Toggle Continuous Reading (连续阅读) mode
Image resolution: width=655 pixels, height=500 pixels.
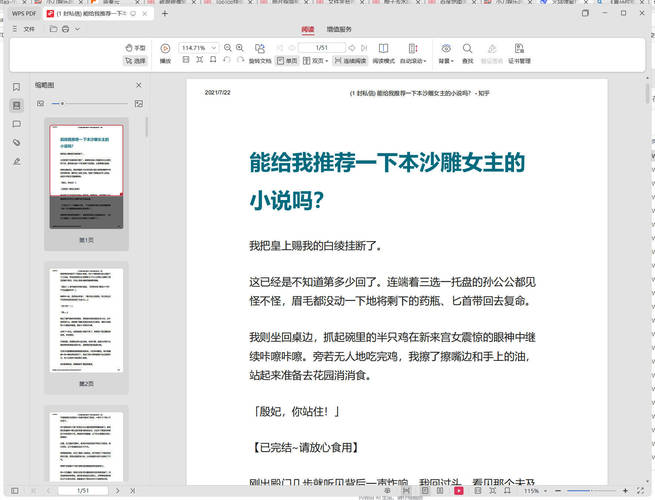pyautogui.click(x=350, y=60)
